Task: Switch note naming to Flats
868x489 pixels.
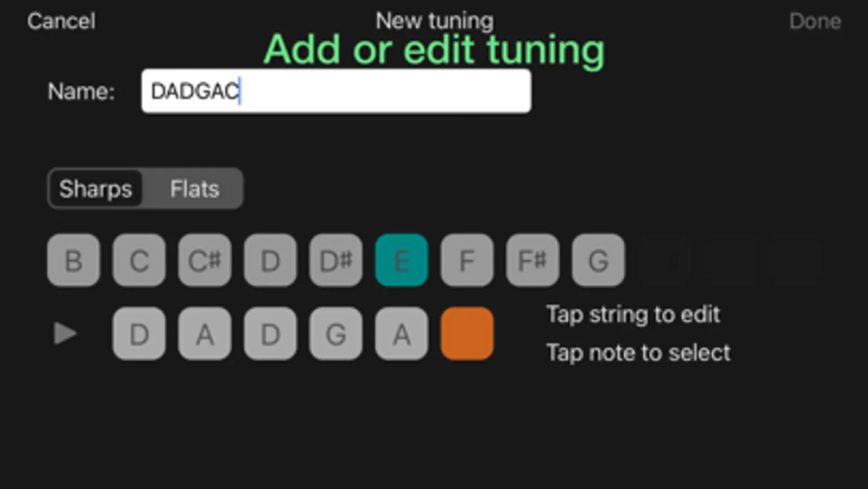Action: point(194,189)
